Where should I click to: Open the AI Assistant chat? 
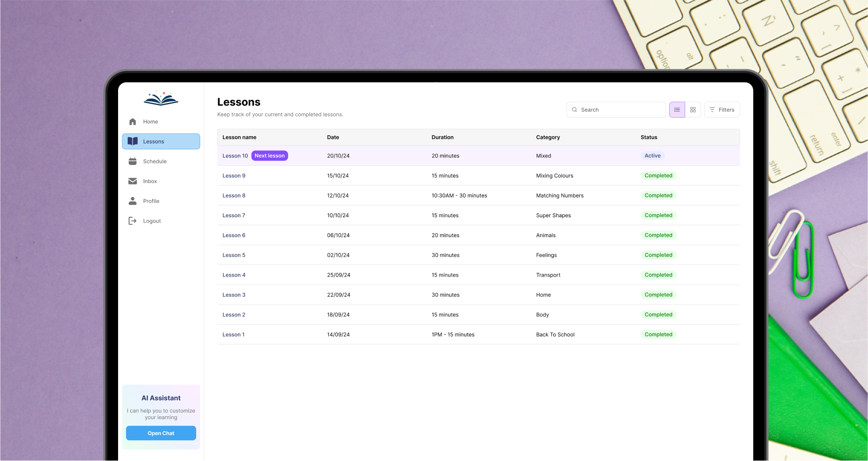(161, 433)
